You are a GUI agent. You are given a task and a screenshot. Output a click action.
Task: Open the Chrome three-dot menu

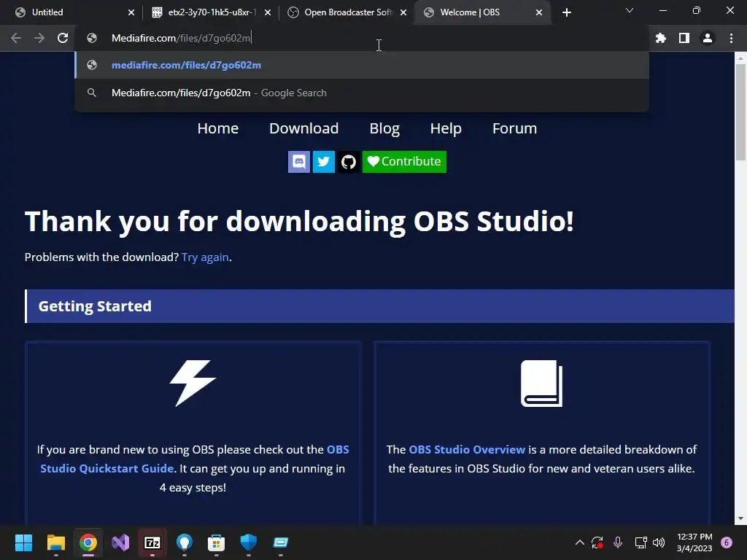click(x=731, y=38)
